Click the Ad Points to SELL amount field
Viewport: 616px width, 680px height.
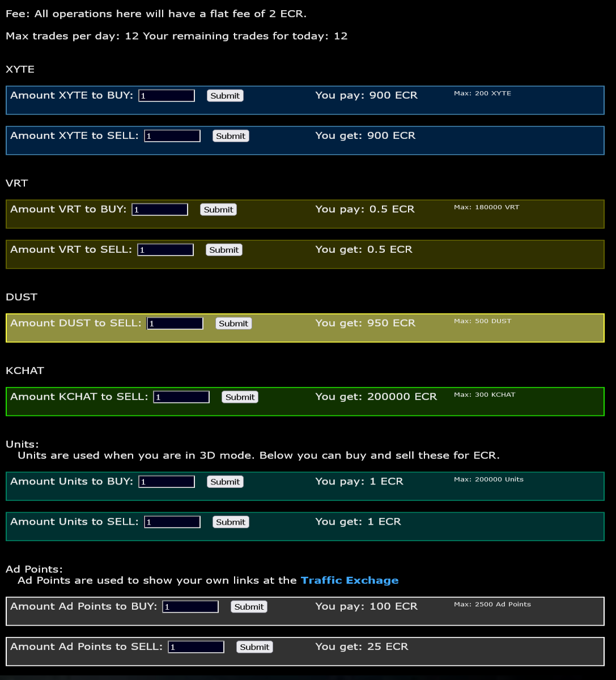196,647
